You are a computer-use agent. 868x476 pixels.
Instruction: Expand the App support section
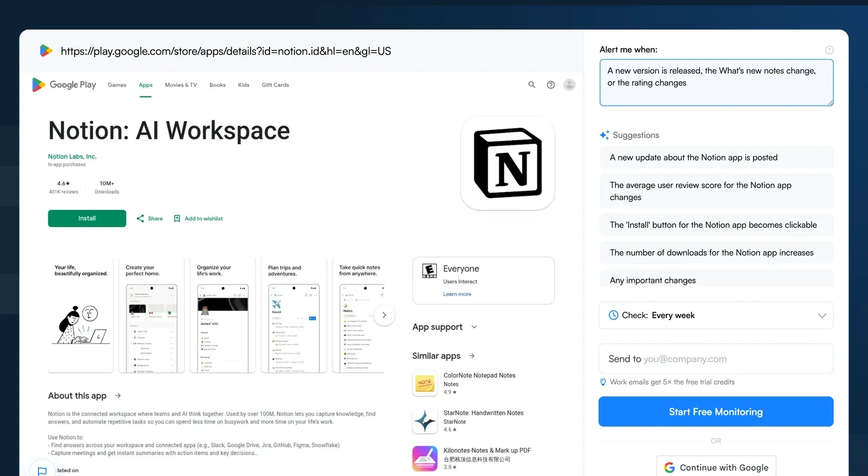coord(445,327)
